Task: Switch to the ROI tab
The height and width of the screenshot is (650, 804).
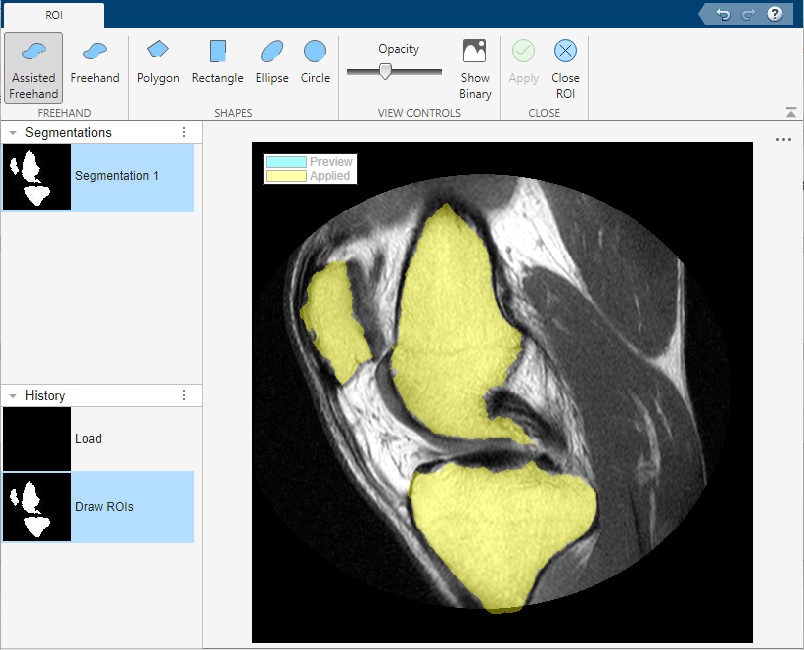Action: pyautogui.click(x=54, y=15)
